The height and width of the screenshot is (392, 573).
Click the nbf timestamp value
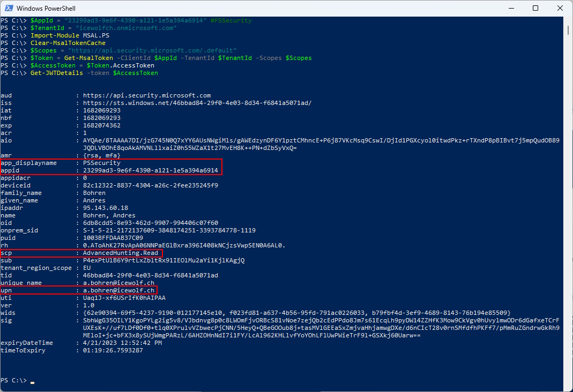(102, 118)
